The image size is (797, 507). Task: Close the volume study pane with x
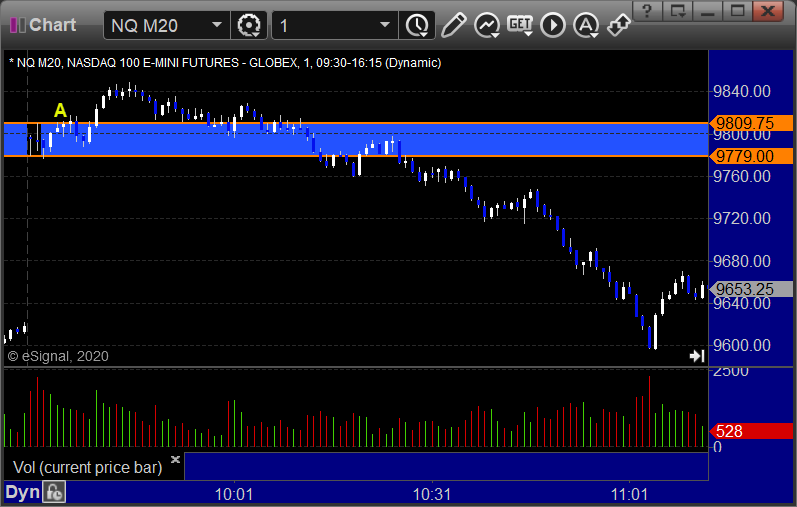pos(175,460)
